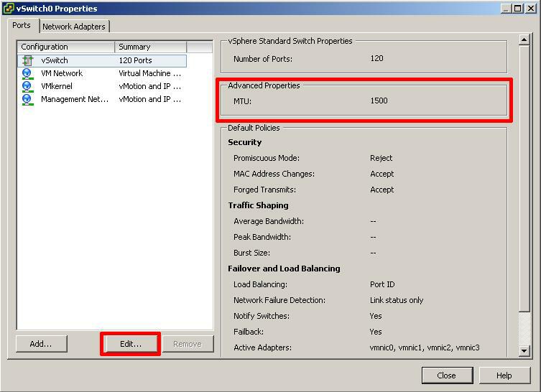This screenshot has width=541, height=392.
Task: Switch to the Network Adapters tab
Action: click(x=74, y=27)
